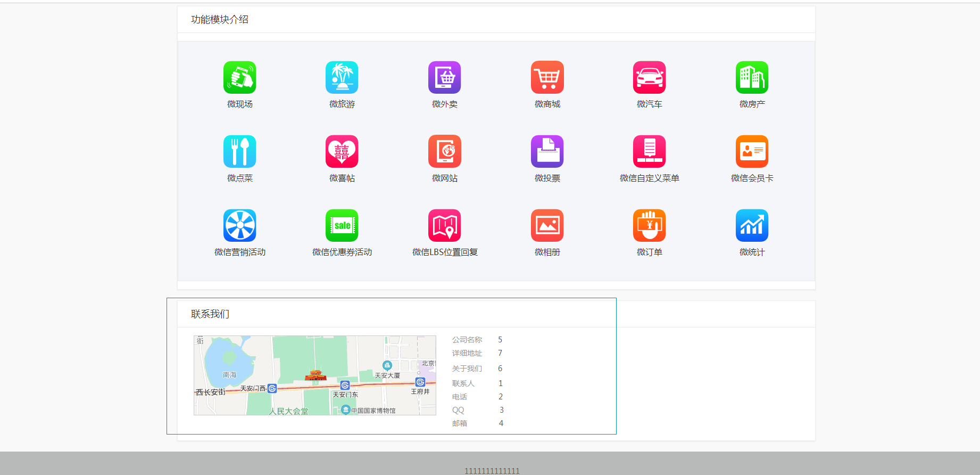Choose the 微汽车 car icon
The image size is (980, 475).
[x=650, y=77]
